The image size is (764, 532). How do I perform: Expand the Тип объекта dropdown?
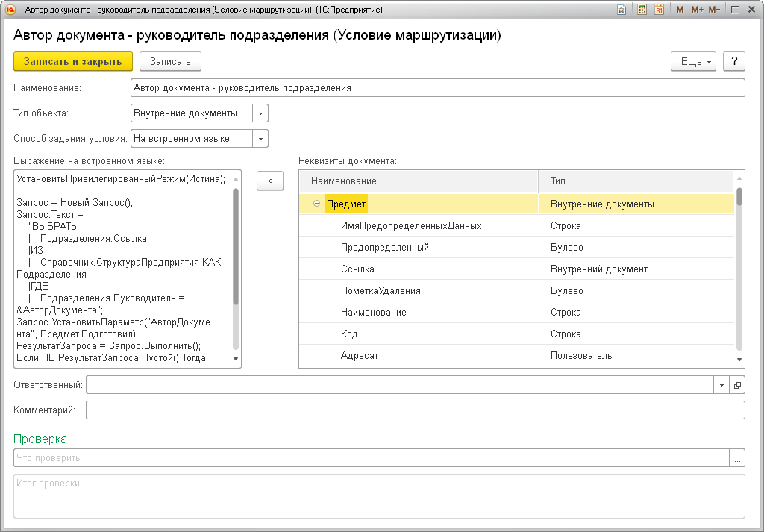pyautogui.click(x=260, y=113)
